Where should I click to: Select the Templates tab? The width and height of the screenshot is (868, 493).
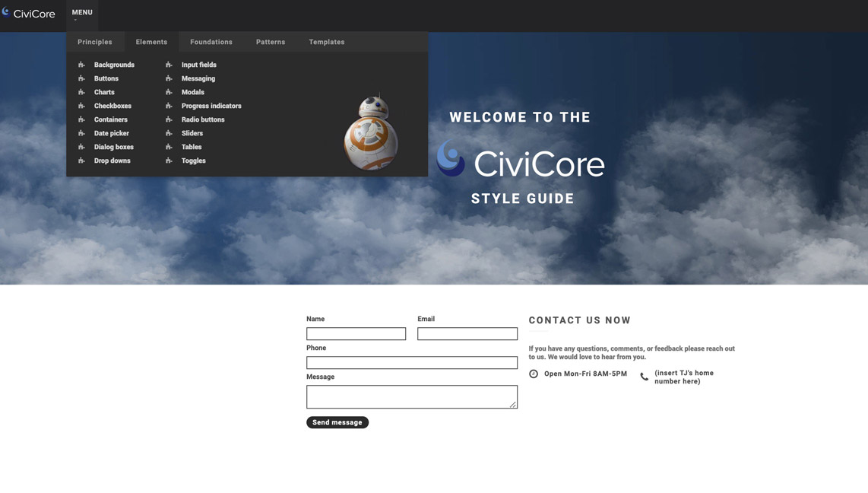327,42
